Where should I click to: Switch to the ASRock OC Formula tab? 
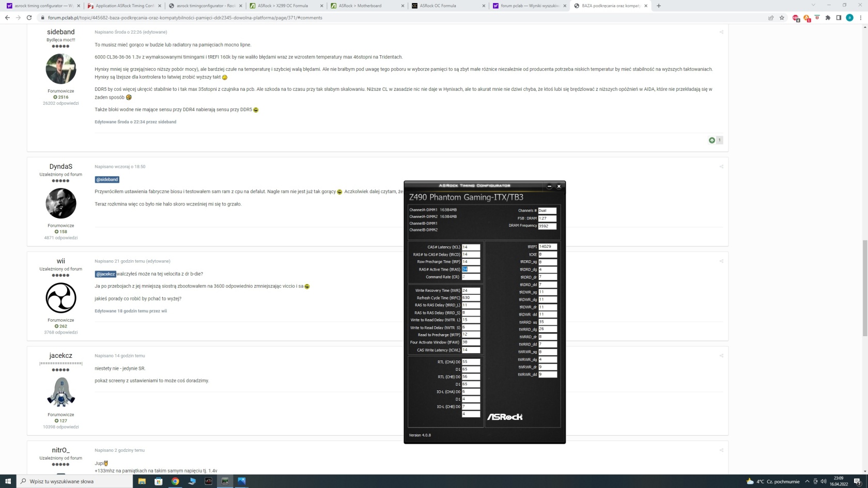pos(447,6)
